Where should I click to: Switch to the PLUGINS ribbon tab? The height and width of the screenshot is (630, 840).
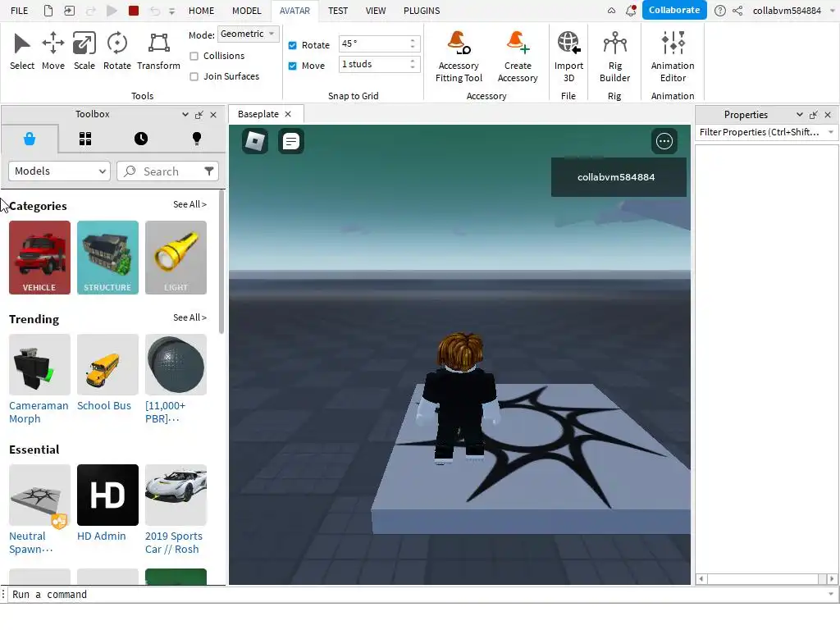click(422, 11)
